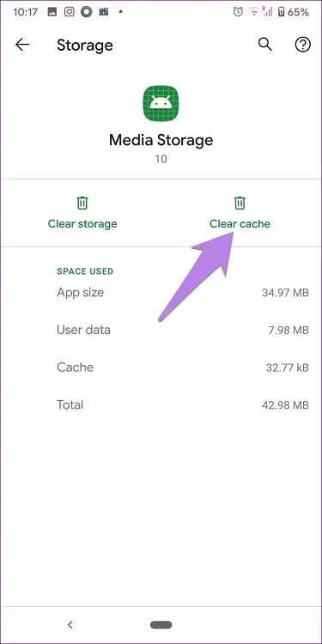Open help via the question mark icon
The image size is (322, 644).
click(303, 45)
